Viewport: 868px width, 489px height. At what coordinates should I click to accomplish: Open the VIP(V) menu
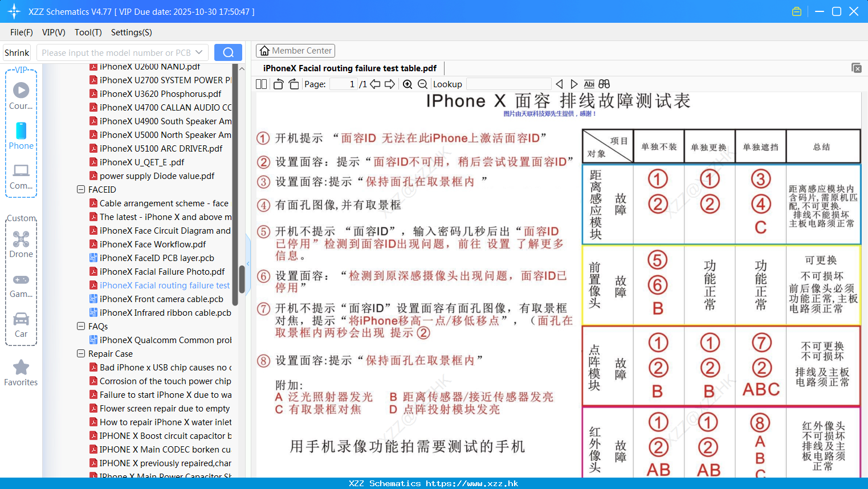click(54, 32)
